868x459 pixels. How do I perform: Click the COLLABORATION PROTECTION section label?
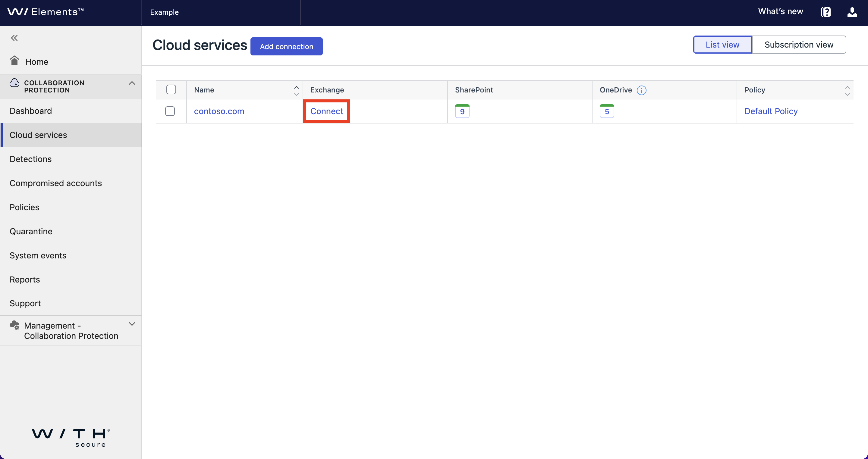tap(54, 86)
